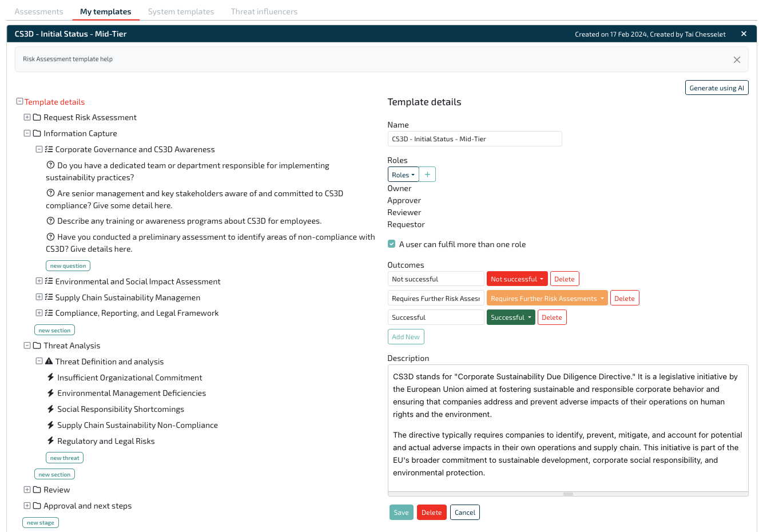Image resolution: width=759 pixels, height=532 pixels.
Task: Add a role with the plus icon
Action: click(x=427, y=174)
